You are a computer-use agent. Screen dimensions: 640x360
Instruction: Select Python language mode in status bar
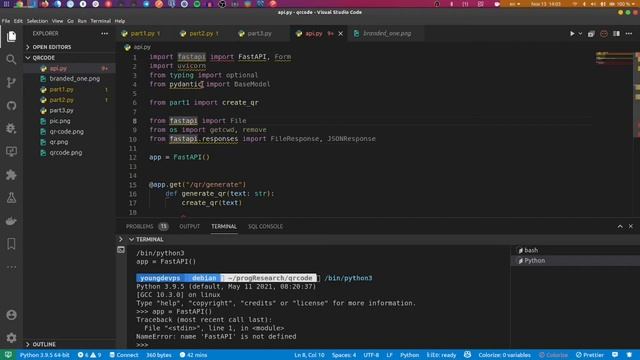point(409,355)
